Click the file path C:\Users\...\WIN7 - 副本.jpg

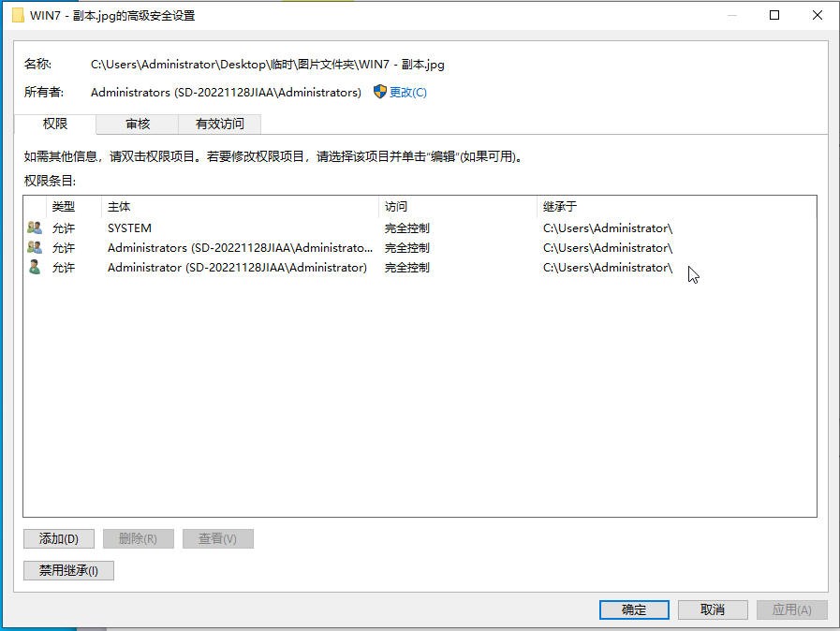click(267, 65)
